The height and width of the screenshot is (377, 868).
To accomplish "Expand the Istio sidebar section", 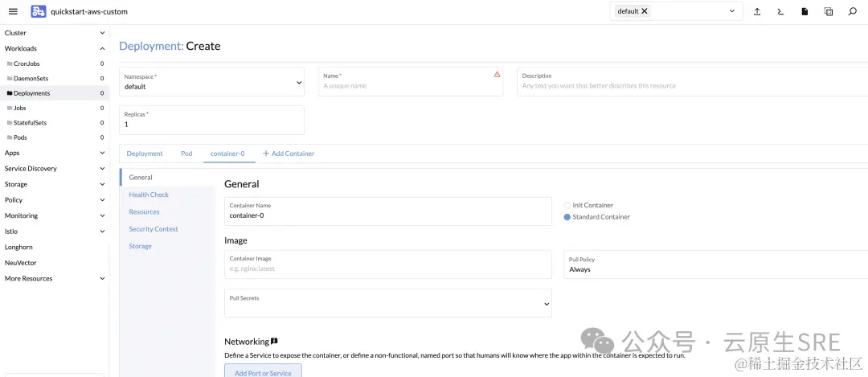I will (102, 232).
